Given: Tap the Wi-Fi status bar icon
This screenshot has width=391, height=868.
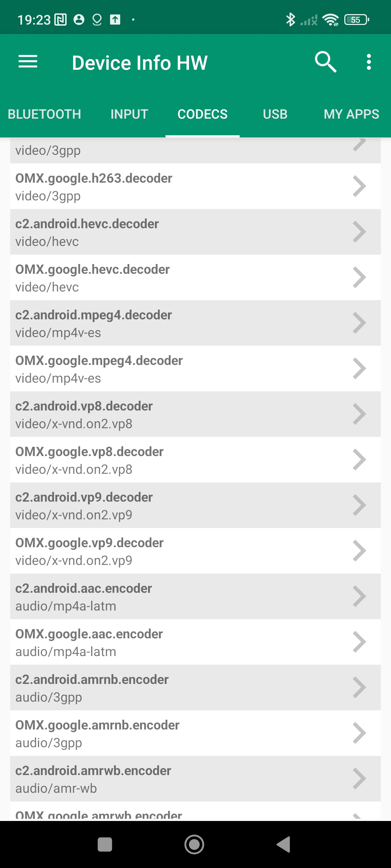Looking at the screenshot, I should [331, 20].
